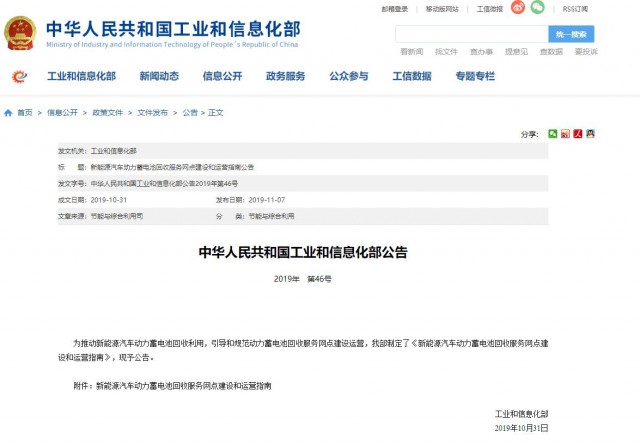Click the 统一搜索 button
The image size is (640, 446).
[x=571, y=34]
